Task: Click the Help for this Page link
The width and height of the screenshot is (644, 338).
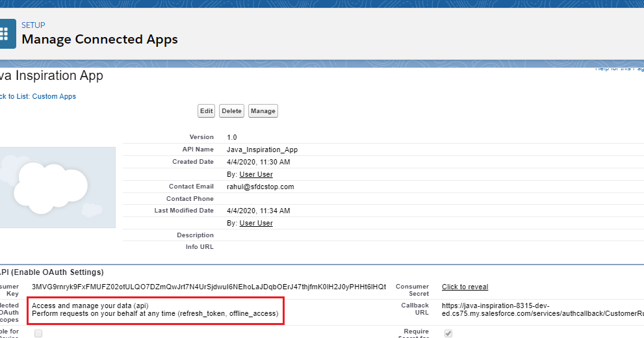Action: (x=619, y=69)
